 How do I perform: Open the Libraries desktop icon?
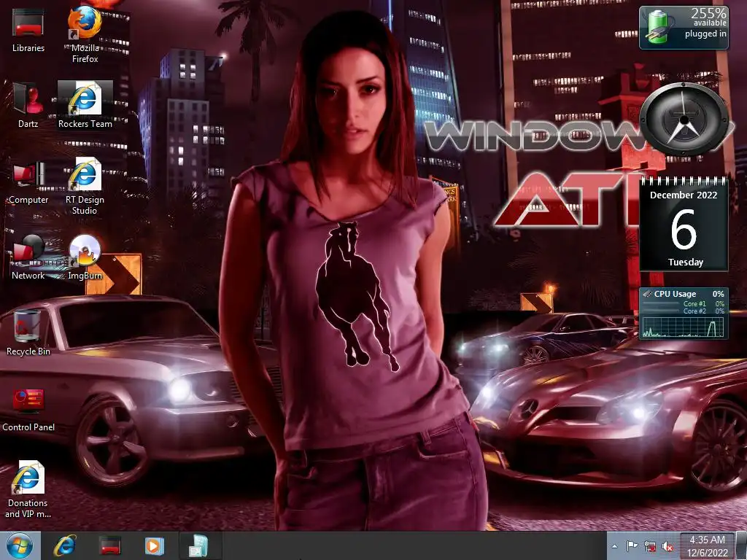coord(28,29)
